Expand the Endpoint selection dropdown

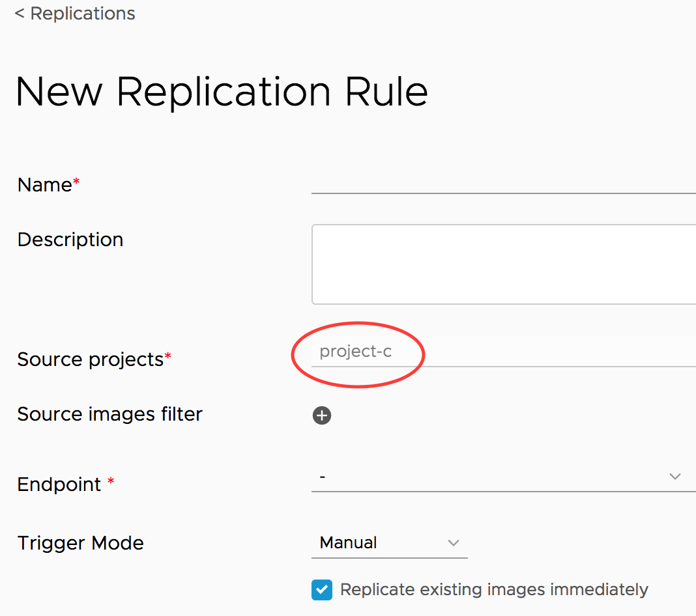(675, 476)
